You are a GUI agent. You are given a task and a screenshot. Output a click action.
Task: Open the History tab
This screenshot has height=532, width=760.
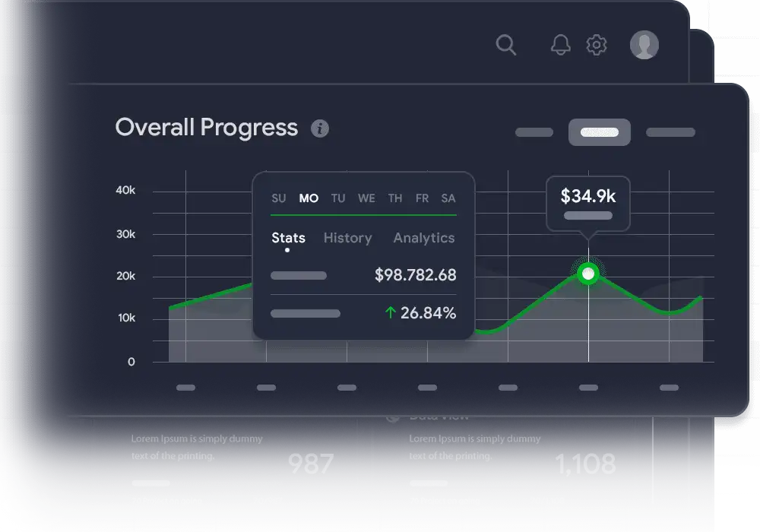[347, 238]
